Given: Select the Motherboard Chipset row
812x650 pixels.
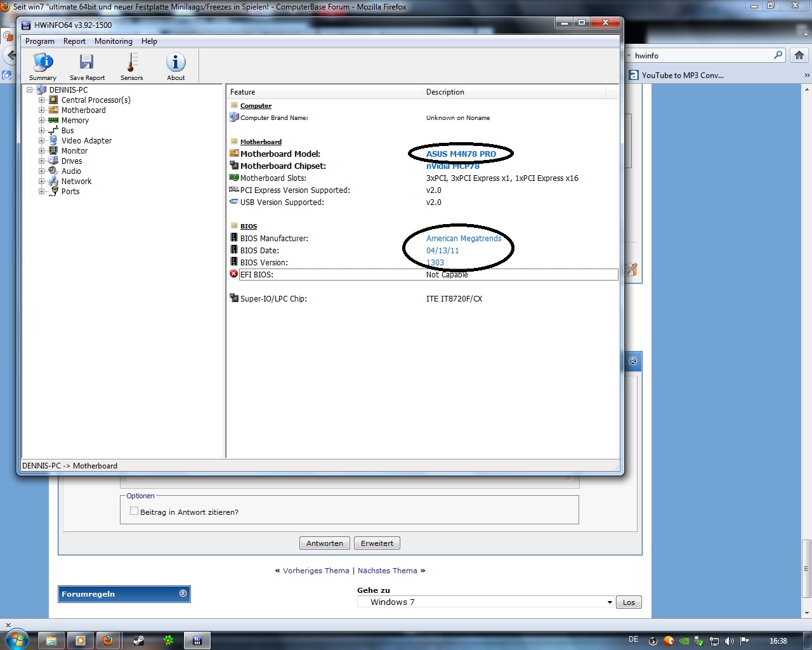Looking at the screenshot, I should coord(423,166).
